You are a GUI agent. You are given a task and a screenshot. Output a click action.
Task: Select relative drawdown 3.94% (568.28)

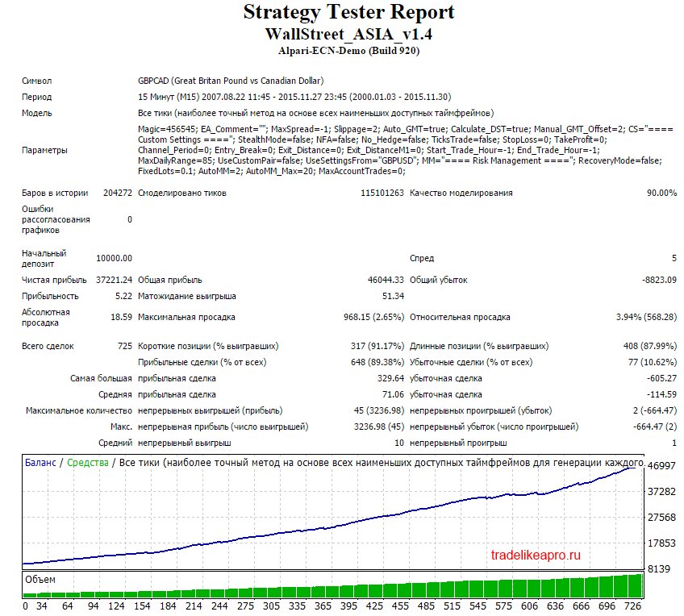coord(646,317)
